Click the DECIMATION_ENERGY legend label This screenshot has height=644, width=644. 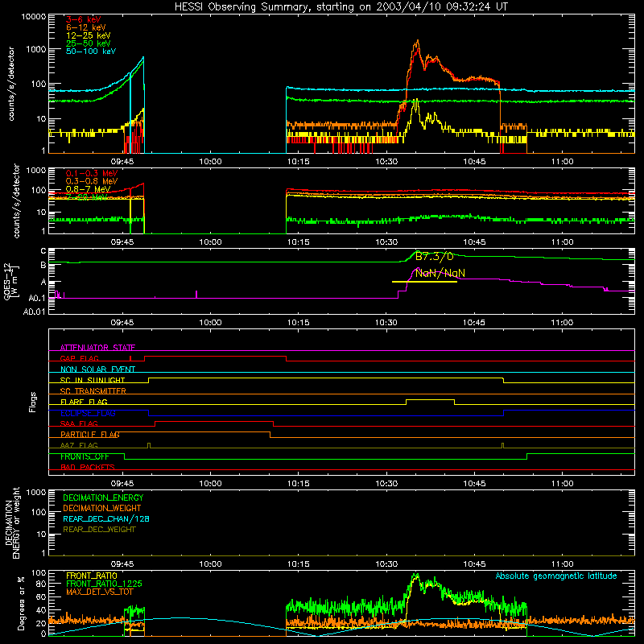[x=103, y=497]
